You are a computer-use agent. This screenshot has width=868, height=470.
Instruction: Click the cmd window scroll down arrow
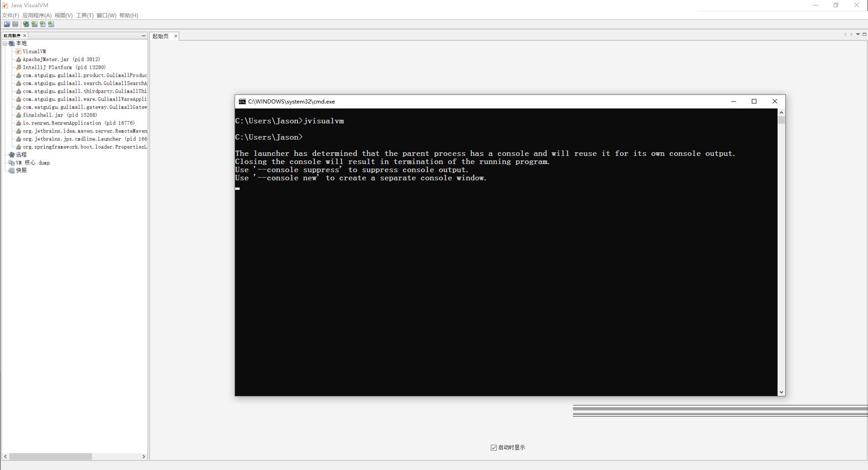point(781,392)
